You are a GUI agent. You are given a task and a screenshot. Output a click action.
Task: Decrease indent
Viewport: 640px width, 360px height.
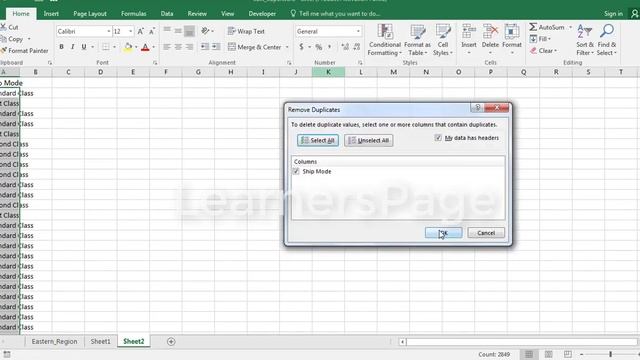pos(204,47)
